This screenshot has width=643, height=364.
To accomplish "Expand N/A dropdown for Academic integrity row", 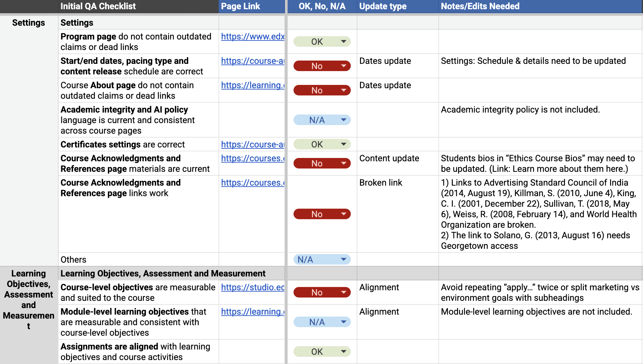I will point(343,120).
